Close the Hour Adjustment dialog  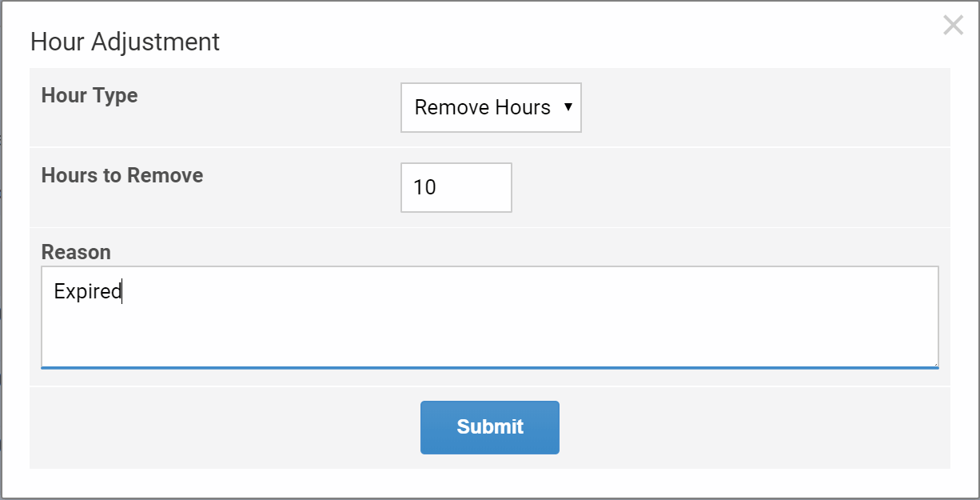pyautogui.click(x=953, y=26)
